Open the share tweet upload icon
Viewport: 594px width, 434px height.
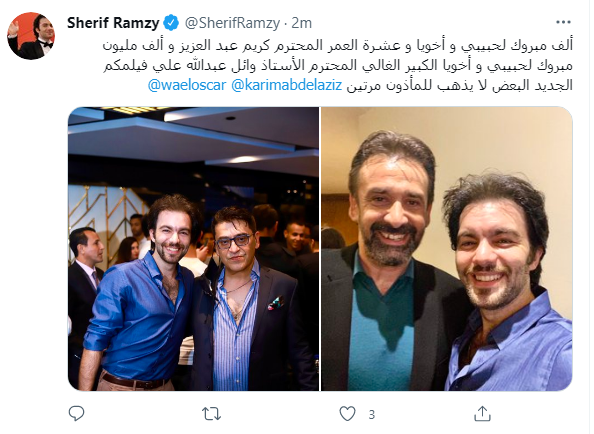pos(482,413)
